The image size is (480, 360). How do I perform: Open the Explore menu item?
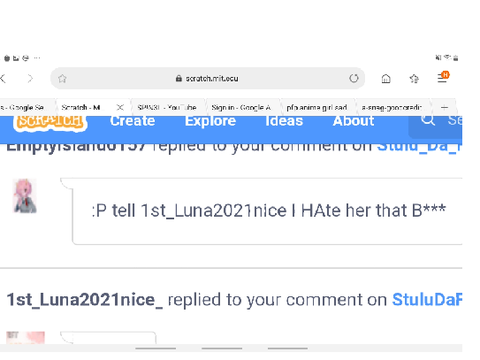(x=210, y=120)
